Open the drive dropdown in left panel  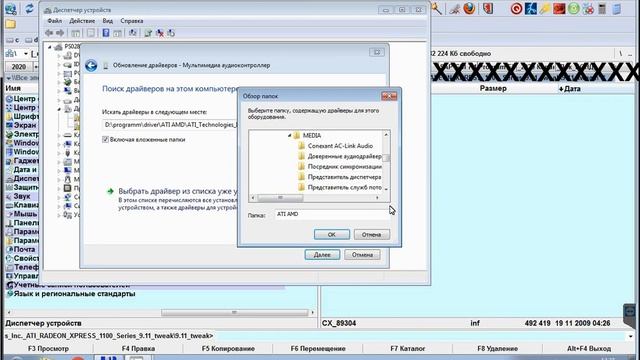pyautogui.click(x=25, y=53)
